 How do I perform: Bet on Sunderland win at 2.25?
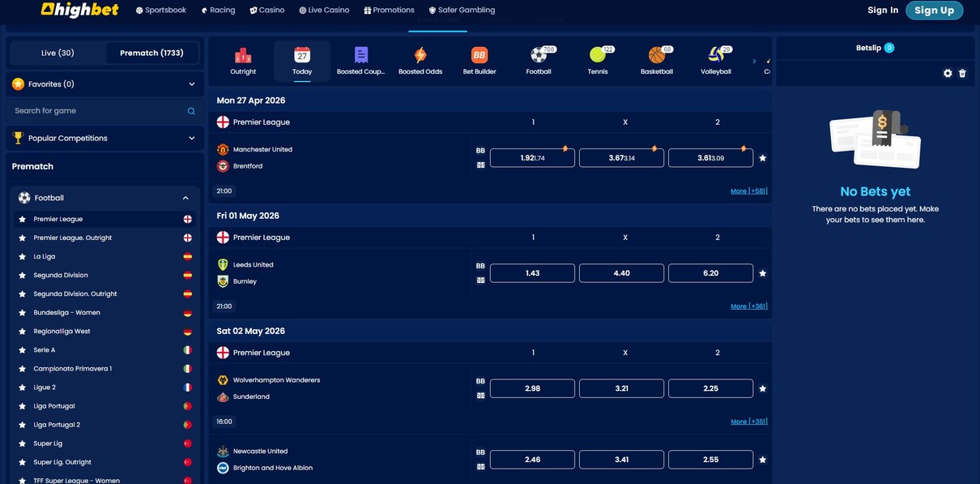pyautogui.click(x=710, y=388)
